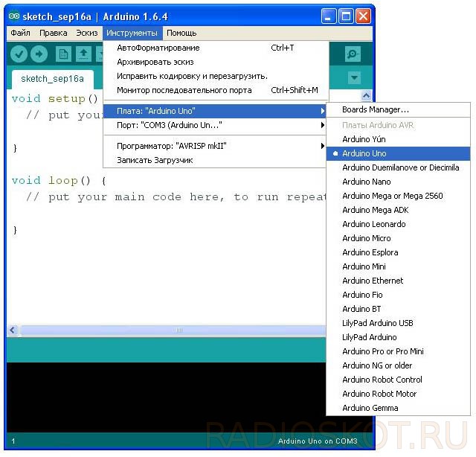476x457 pixels.
Task: Click Записать Загрузчик entry
Action: (x=215, y=160)
